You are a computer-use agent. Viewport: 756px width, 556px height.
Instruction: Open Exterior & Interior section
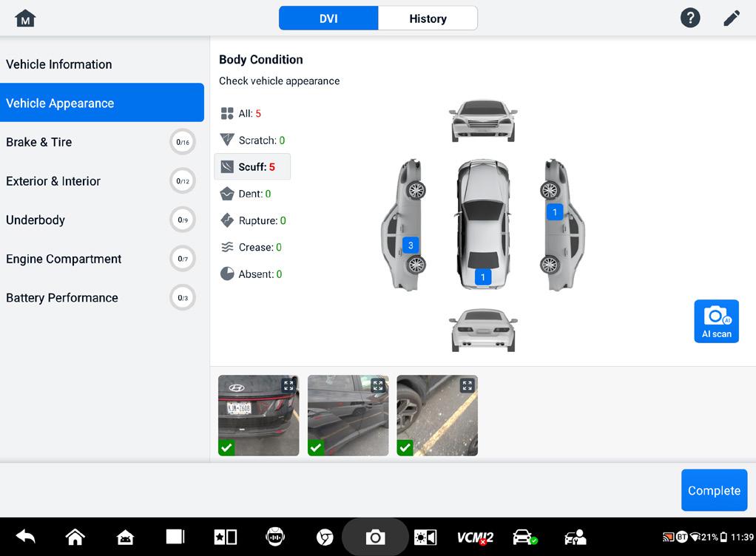click(102, 181)
